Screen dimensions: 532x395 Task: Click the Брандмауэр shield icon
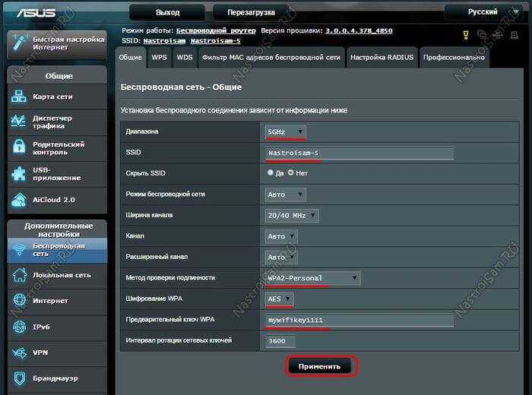point(19,378)
